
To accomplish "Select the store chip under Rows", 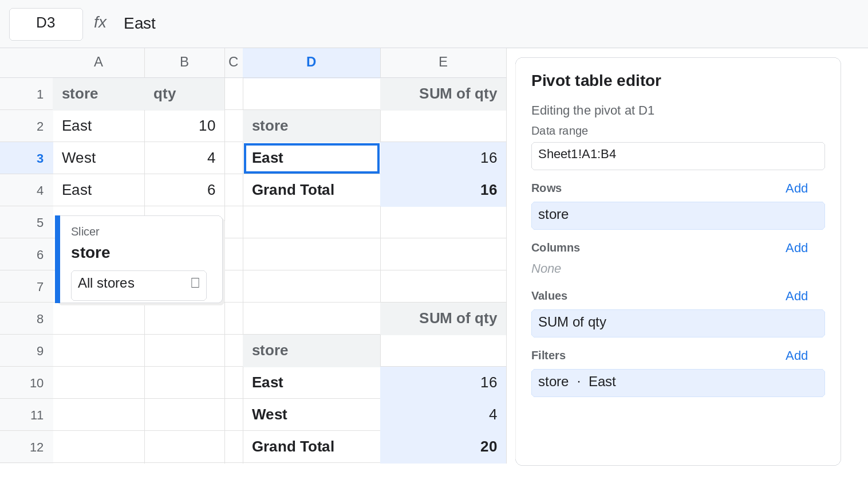I will (678, 215).
